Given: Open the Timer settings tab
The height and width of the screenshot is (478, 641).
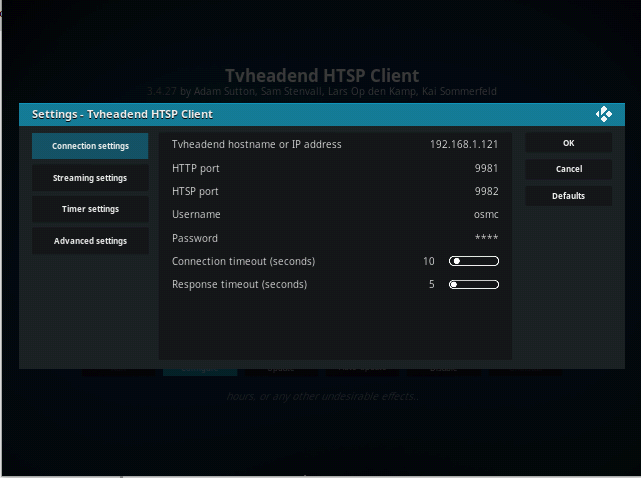Looking at the screenshot, I should 90,209.
